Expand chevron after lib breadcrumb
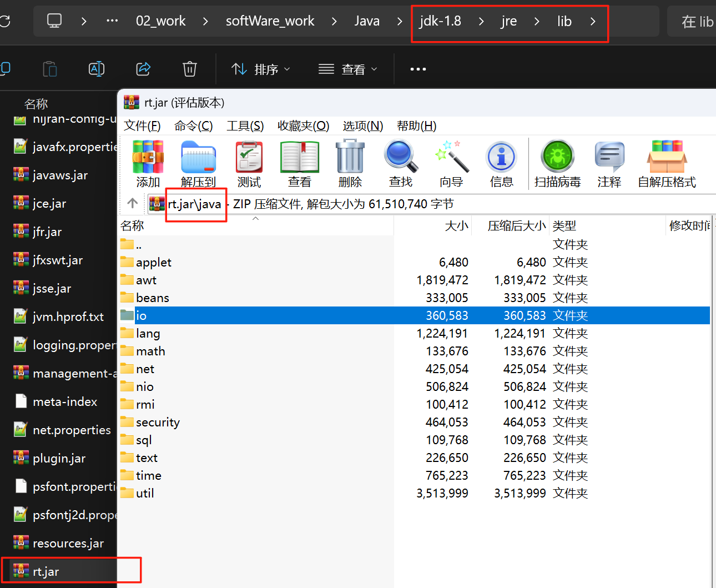 593,21
